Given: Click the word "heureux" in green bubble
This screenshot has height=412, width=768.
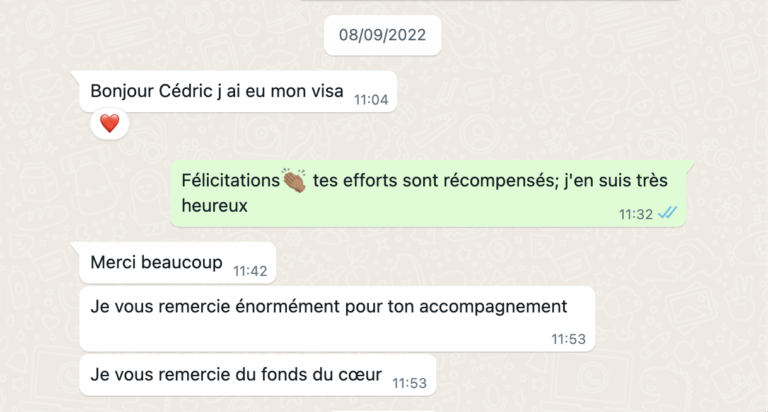Looking at the screenshot, I should tap(215, 205).
